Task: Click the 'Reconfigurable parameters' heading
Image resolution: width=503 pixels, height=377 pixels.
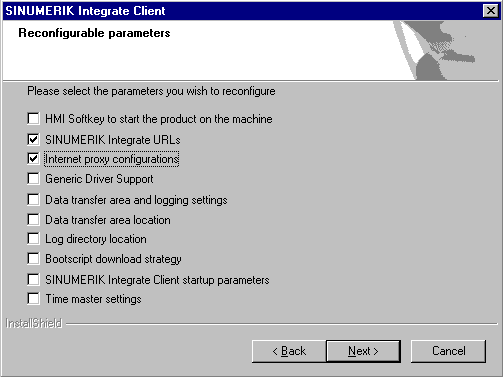Action: [x=94, y=33]
